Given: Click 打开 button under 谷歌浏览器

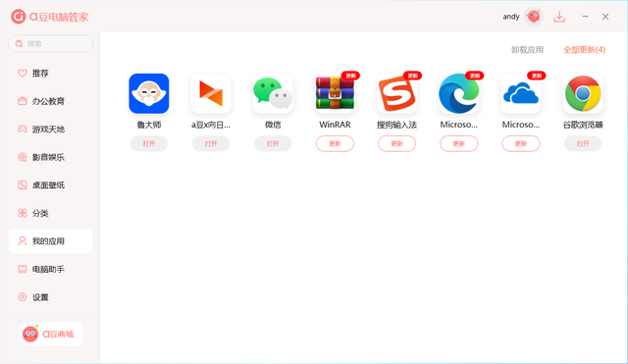Looking at the screenshot, I should pos(583,143).
